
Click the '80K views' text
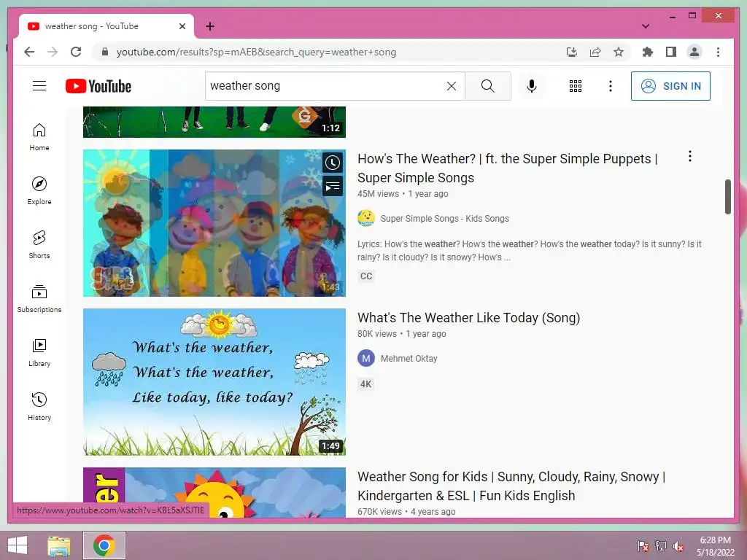(377, 334)
